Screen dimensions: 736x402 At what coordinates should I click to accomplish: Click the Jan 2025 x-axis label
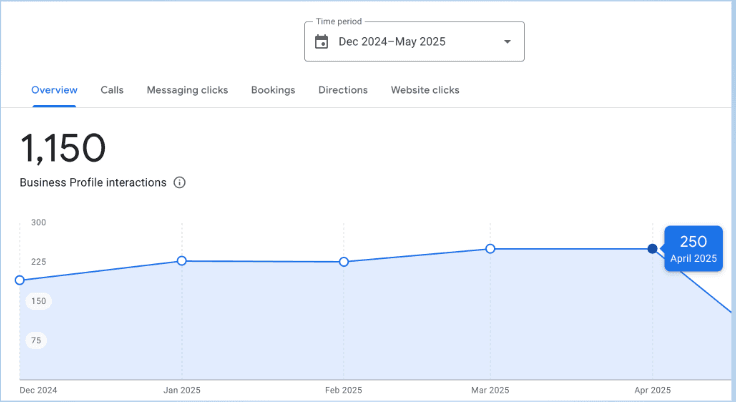pos(182,390)
